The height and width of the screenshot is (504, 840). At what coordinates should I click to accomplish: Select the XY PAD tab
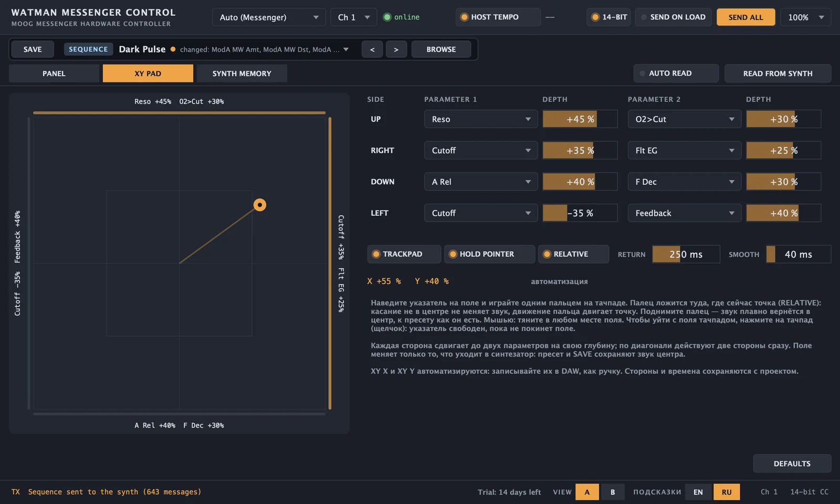click(148, 73)
